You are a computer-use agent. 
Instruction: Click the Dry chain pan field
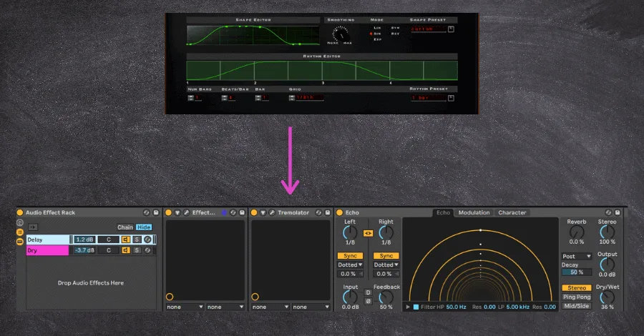tap(109, 250)
